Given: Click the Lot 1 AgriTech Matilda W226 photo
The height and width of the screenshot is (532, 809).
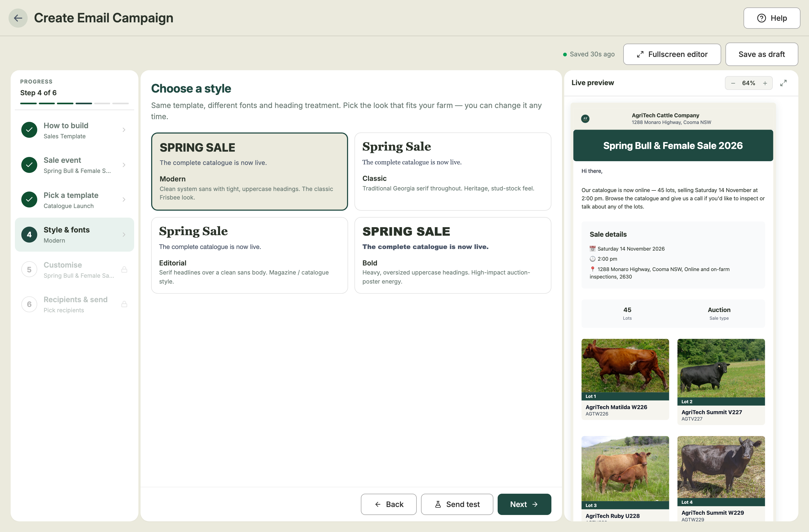Looking at the screenshot, I should tap(625, 365).
